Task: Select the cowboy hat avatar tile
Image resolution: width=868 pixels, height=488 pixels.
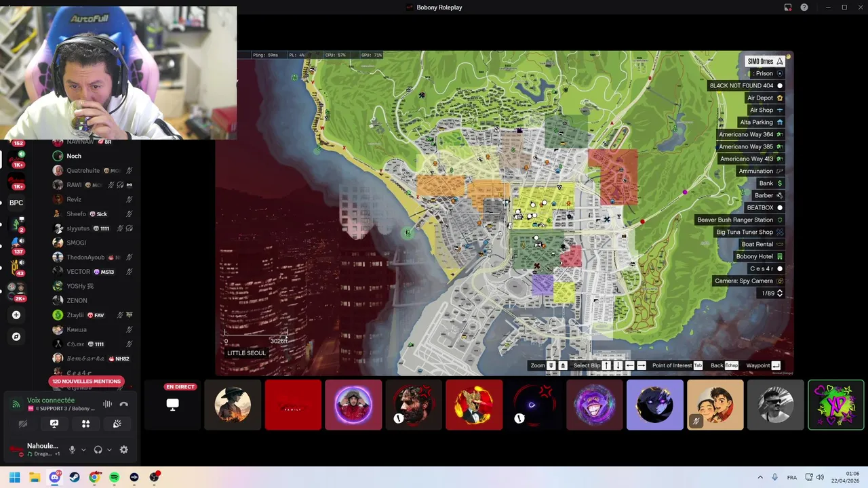Action: 233,405
